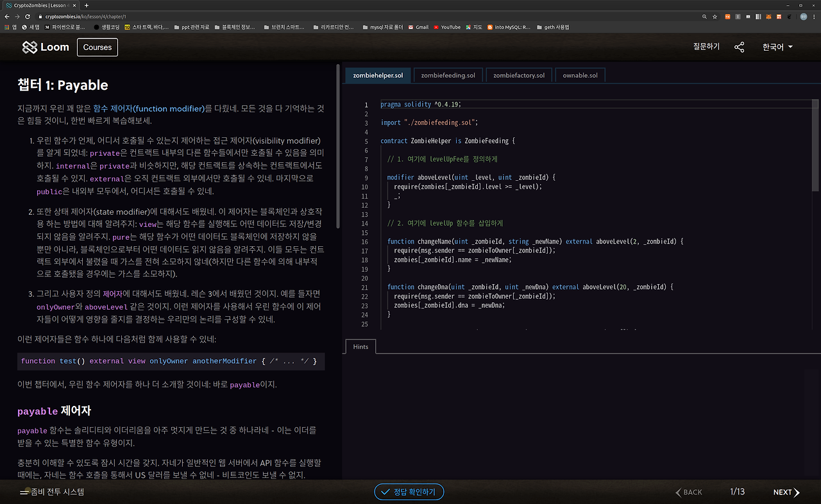
Task: Click the 'function changeName' line in editor
Action: (536, 242)
